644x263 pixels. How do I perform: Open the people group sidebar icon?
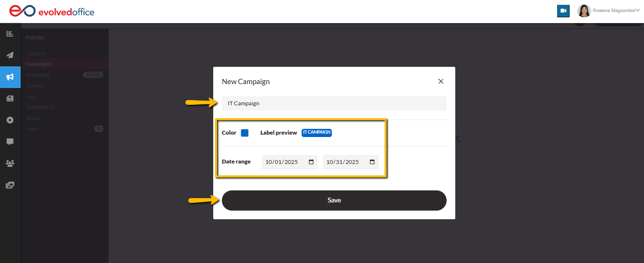click(x=10, y=163)
